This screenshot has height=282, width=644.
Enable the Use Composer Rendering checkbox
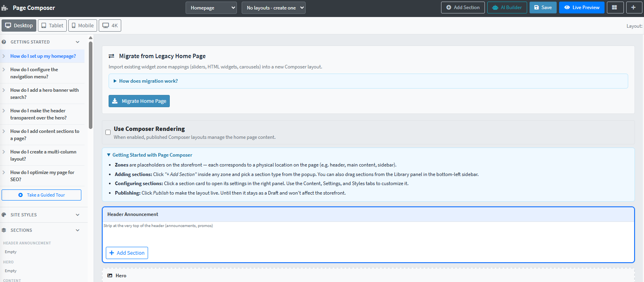(108, 132)
